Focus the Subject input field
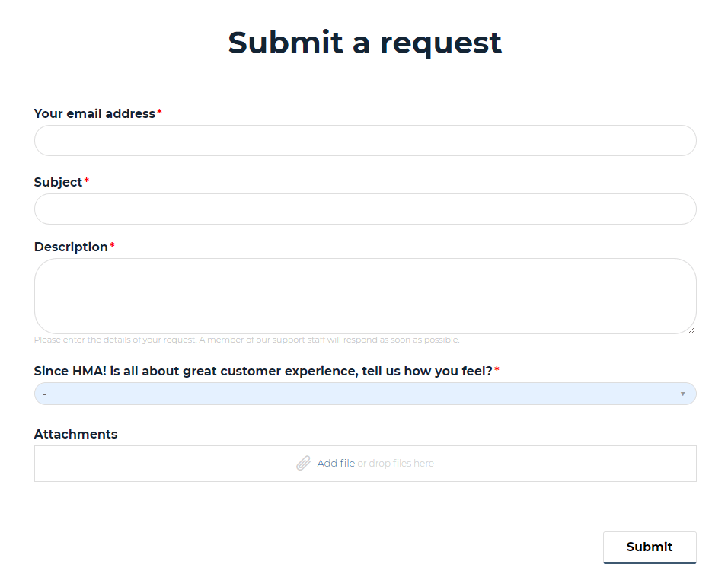Image resolution: width=728 pixels, height=571 pixels. 365,209
